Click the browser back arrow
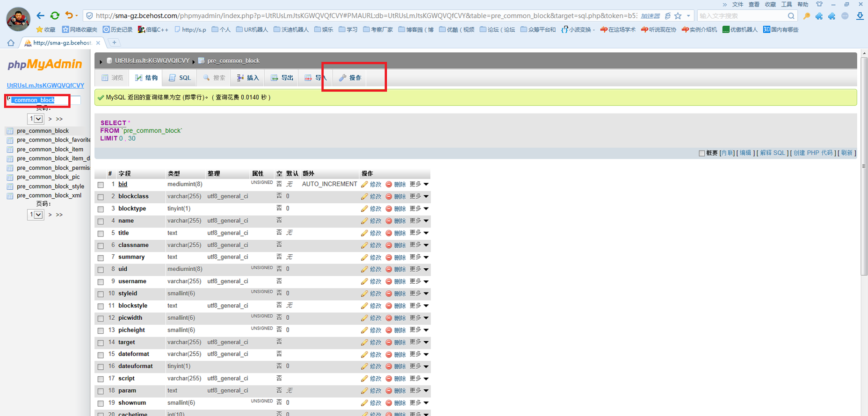Screen dimensions: 868x416 pyautogui.click(x=41, y=16)
